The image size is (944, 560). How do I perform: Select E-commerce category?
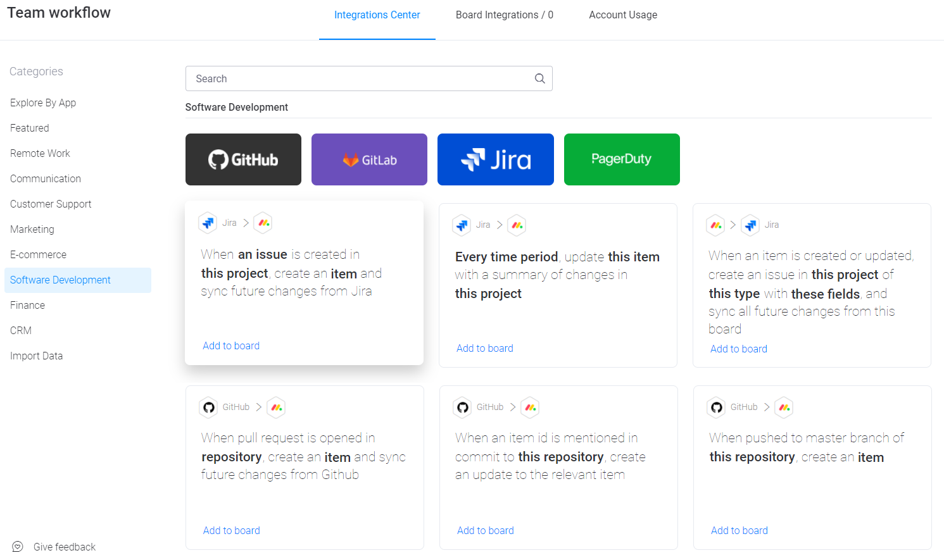pyautogui.click(x=78, y=254)
